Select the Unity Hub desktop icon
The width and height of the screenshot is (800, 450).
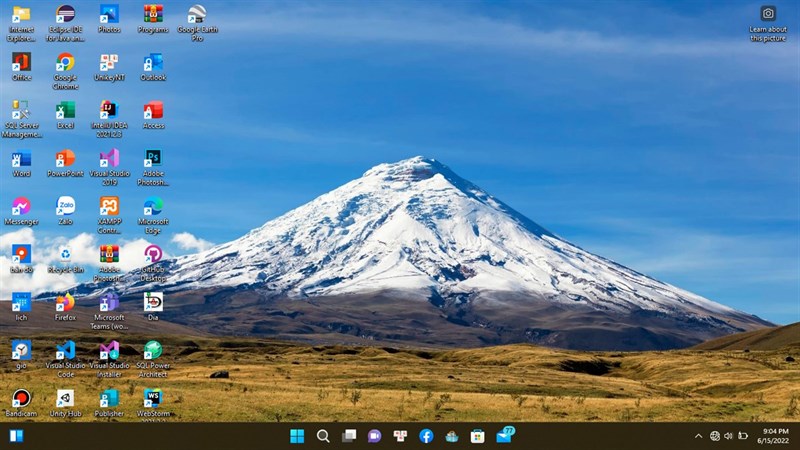[65, 403]
